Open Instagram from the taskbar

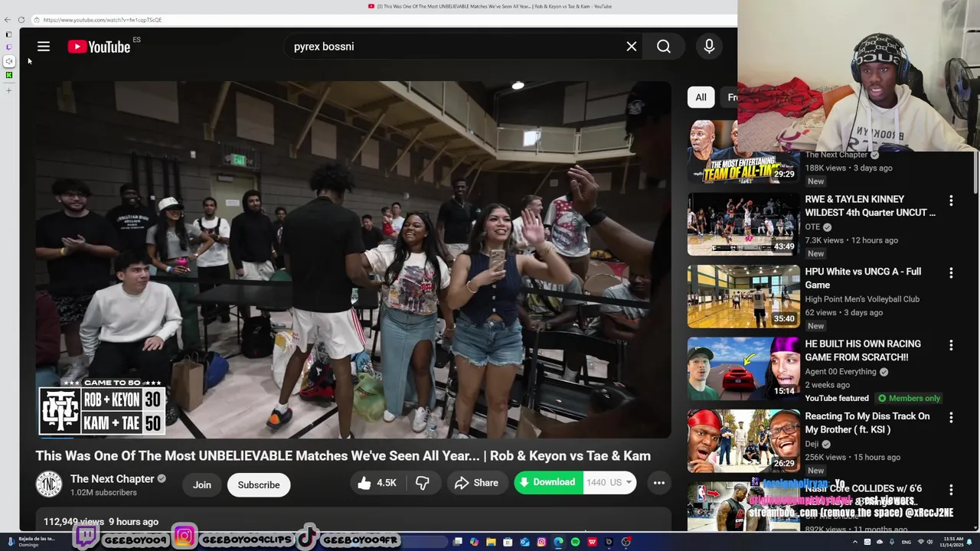[541, 542]
